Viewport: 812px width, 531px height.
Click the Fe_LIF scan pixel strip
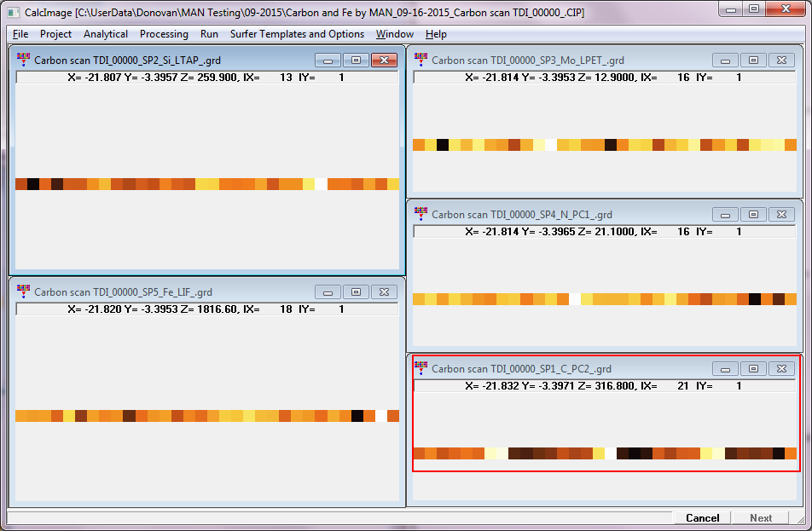click(206, 416)
